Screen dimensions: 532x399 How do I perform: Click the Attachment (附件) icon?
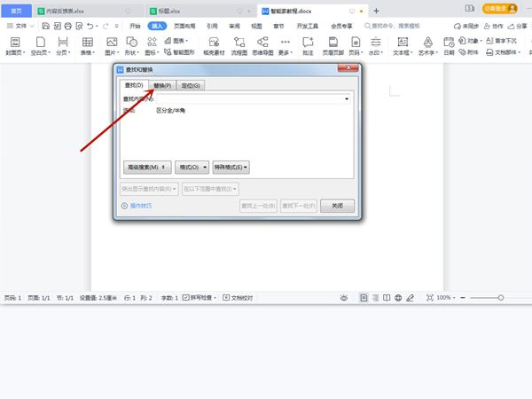click(x=468, y=52)
